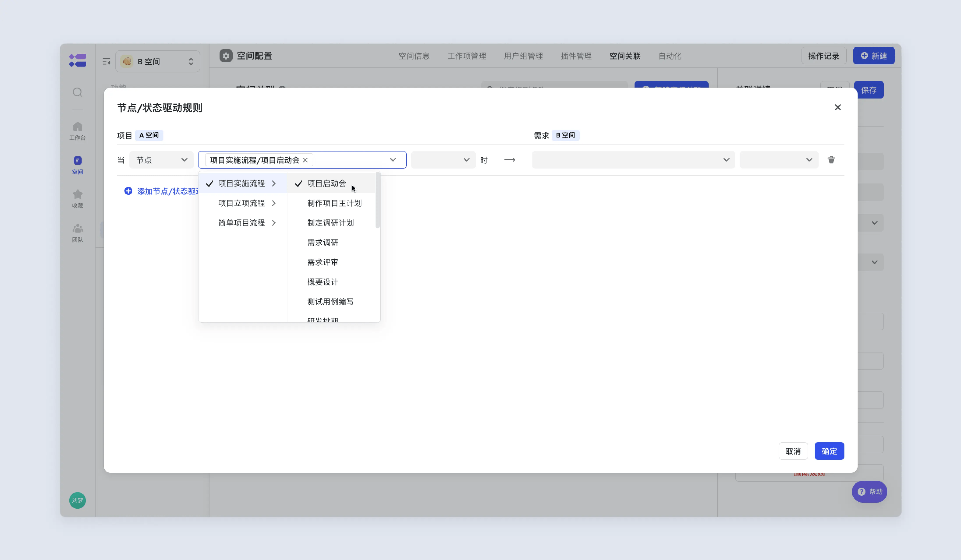
Task: Open the 刘梦 user avatar
Action: [x=77, y=500]
